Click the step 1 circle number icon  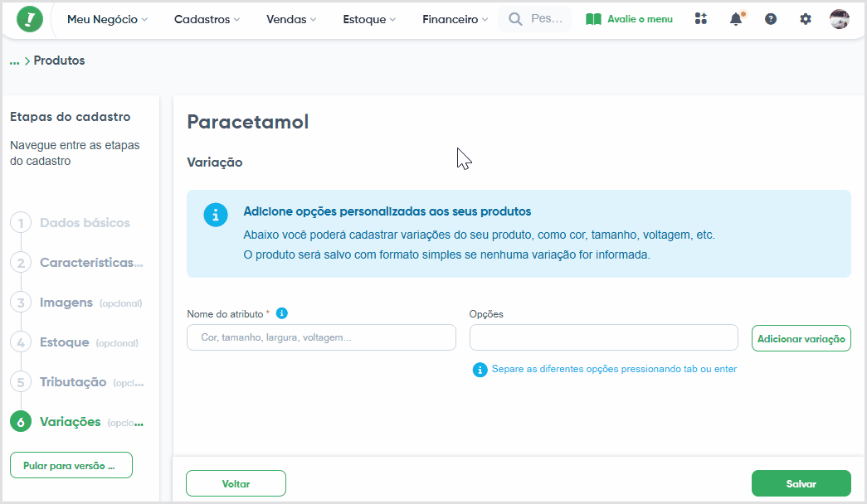[21, 223]
